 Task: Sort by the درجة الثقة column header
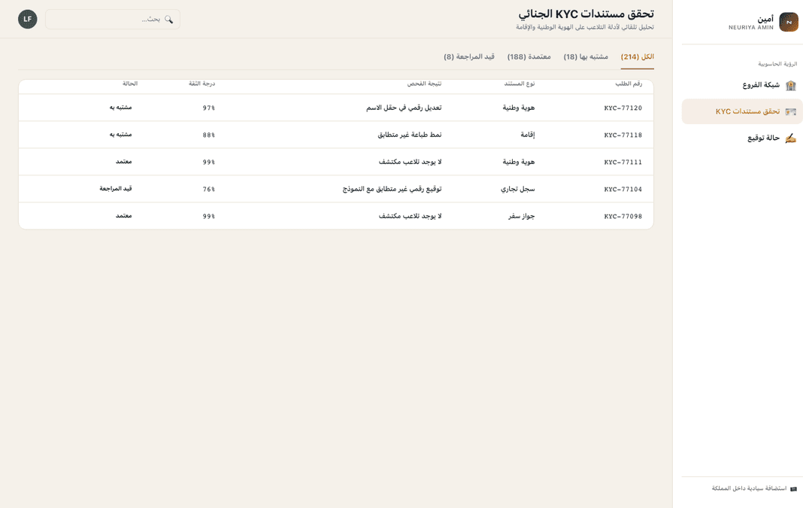click(x=201, y=84)
